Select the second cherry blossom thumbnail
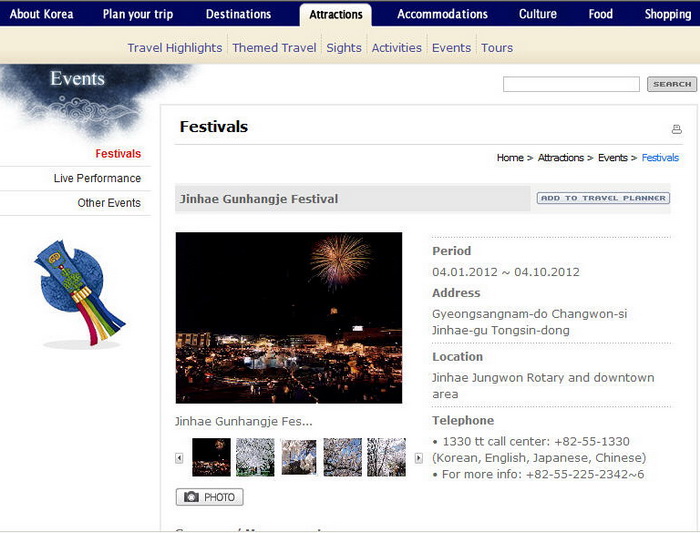The width and height of the screenshot is (700, 533). click(x=299, y=457)
